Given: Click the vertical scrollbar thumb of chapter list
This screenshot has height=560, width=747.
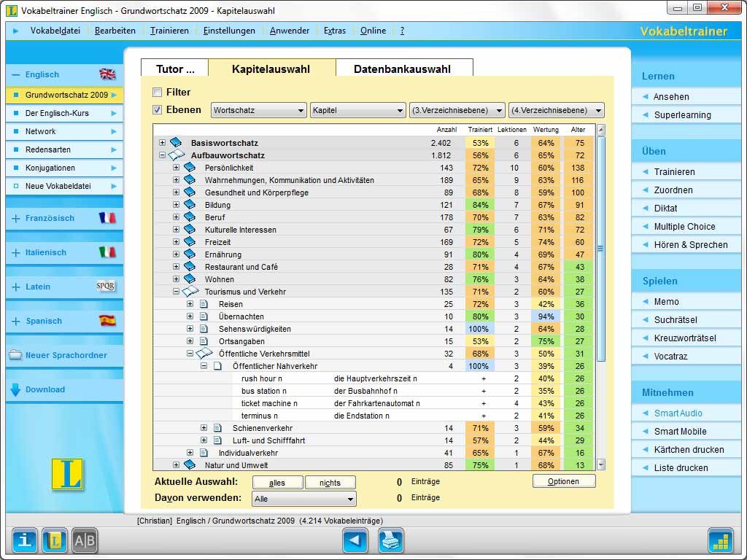Looking at the screenshot, I should [x=601, y=249].
